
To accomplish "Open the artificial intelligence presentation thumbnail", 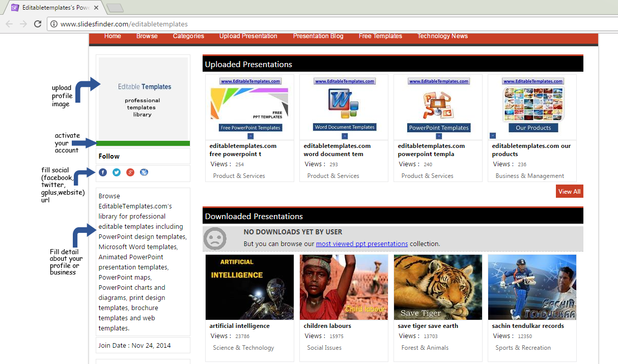I will [x=249, y=287].
